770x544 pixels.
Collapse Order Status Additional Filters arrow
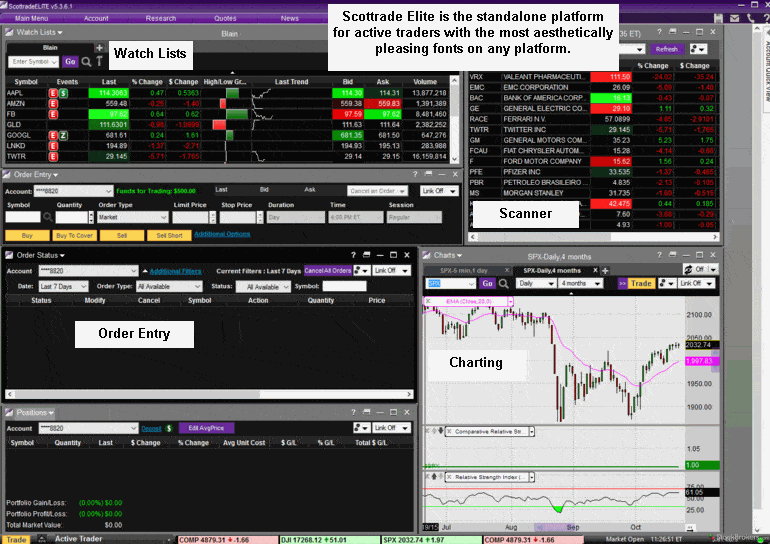pos(145,271)
